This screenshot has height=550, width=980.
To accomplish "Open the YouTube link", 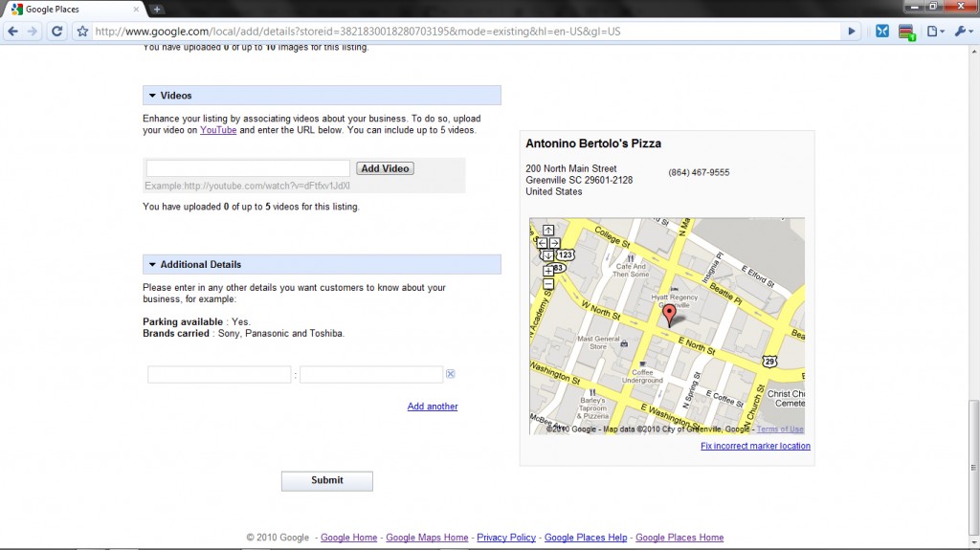I will click(x=218, y=130).
